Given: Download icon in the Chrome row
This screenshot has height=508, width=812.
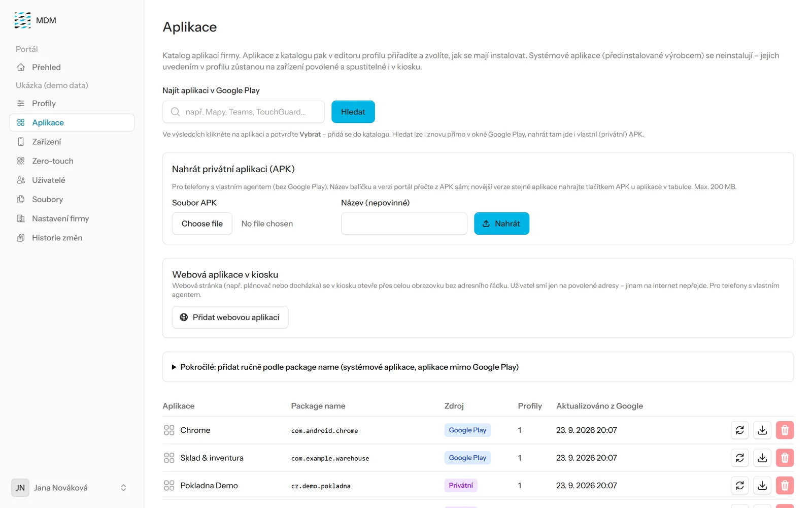Looking at the screenshot, I should coord(762,430).
